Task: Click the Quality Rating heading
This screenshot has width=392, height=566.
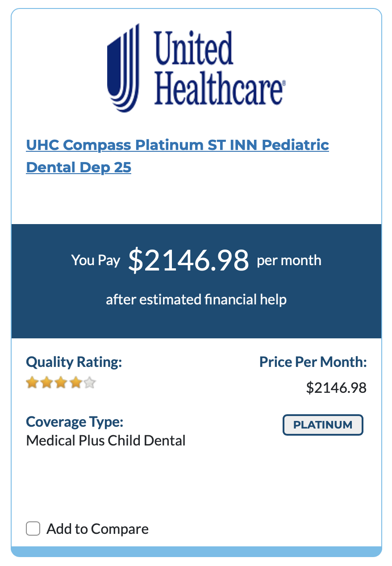Action: coord(74,362)
